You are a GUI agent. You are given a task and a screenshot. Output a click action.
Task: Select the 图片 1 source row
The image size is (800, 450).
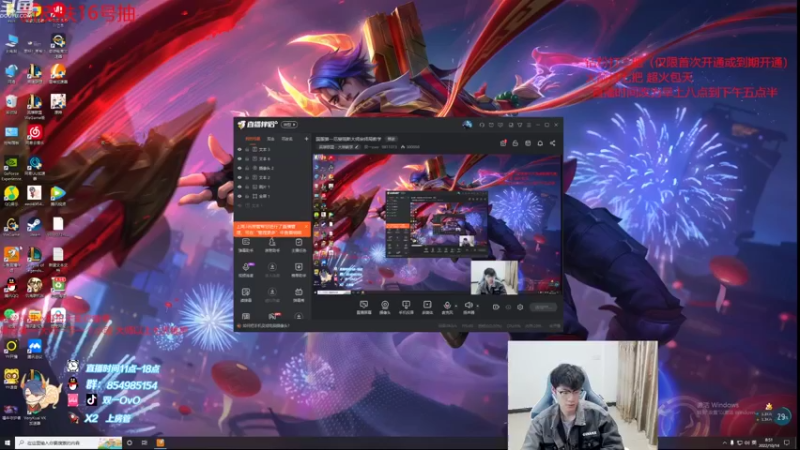pyautogui.click(x=273, y=187)
